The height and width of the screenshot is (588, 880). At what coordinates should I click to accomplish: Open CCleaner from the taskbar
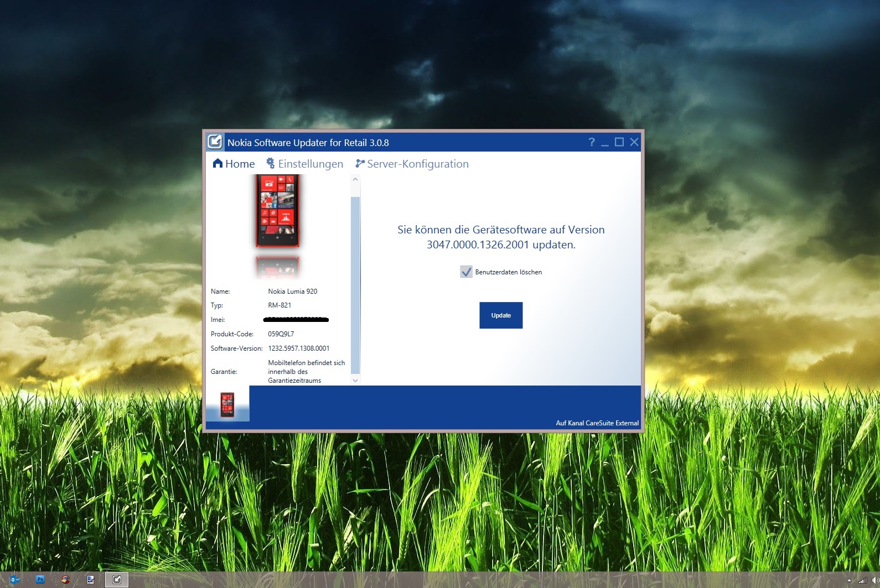65,580
